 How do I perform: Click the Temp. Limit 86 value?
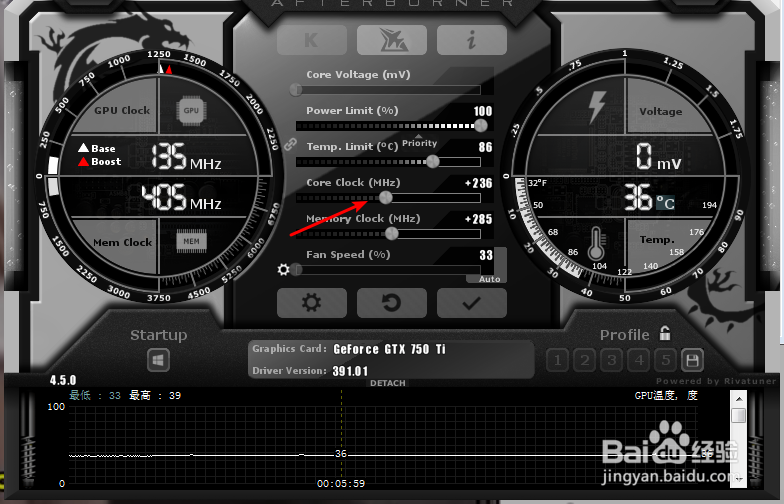[x=486, y=148]
